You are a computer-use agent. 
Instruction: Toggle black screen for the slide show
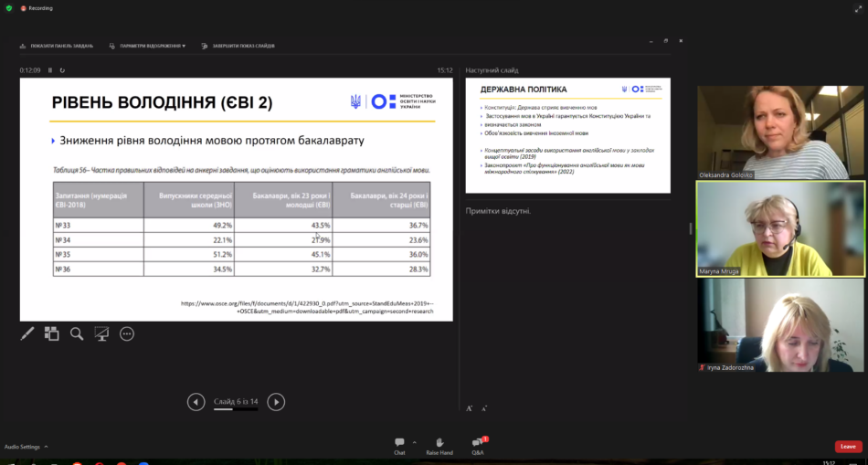tap(101, 334)
